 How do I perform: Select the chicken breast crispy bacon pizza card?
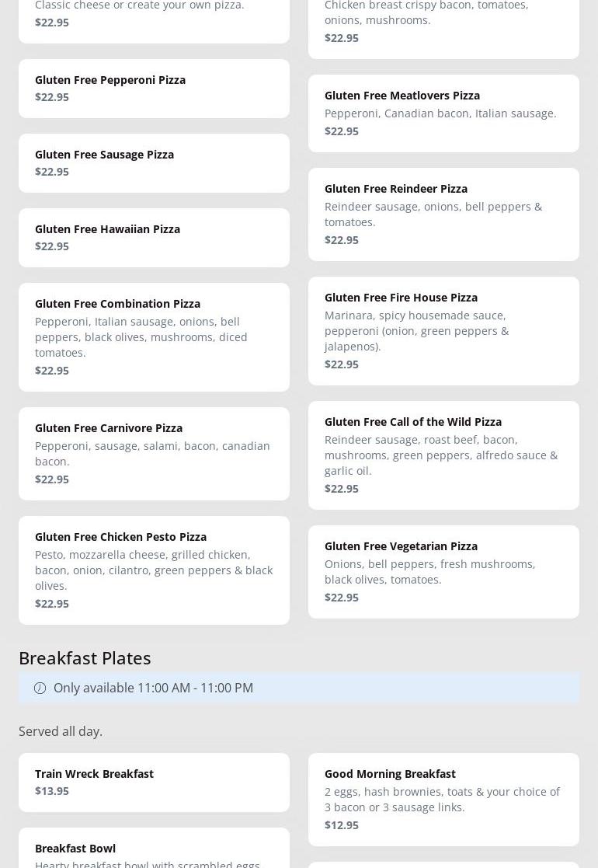[x=443, y=23]
